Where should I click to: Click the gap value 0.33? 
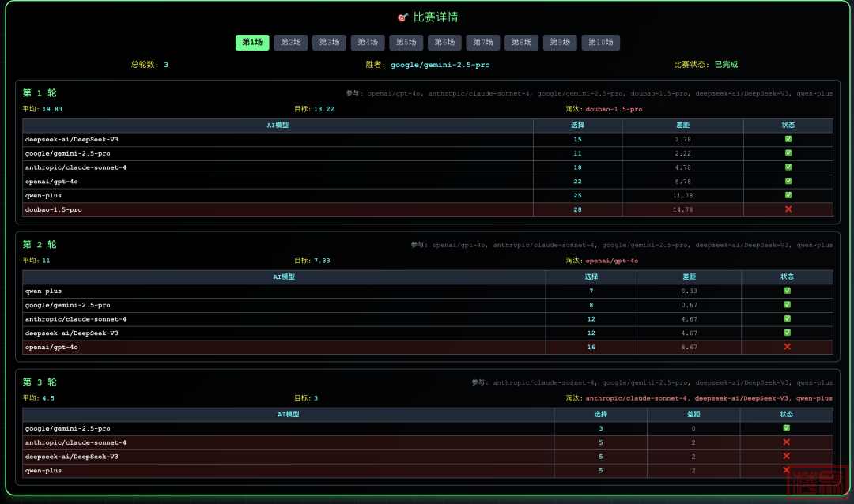click(689, 291)
